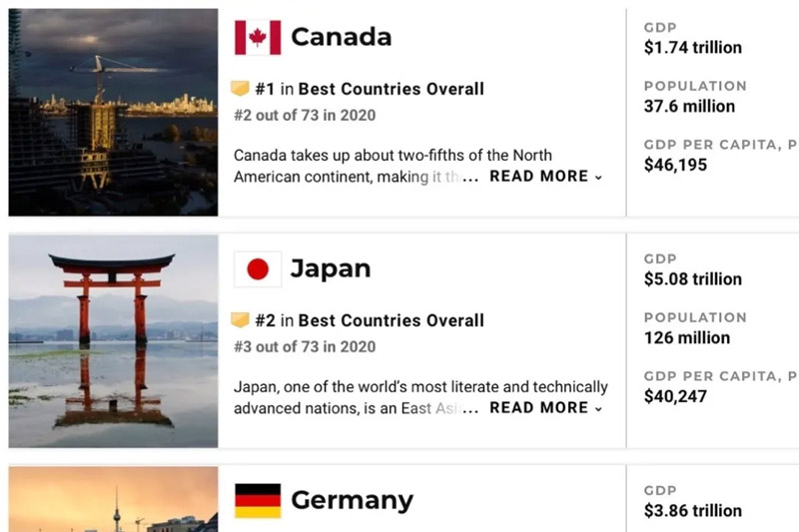Open Germany's Berlin skyline photo
The image size is (799, 532).
(x=113, y=499)
